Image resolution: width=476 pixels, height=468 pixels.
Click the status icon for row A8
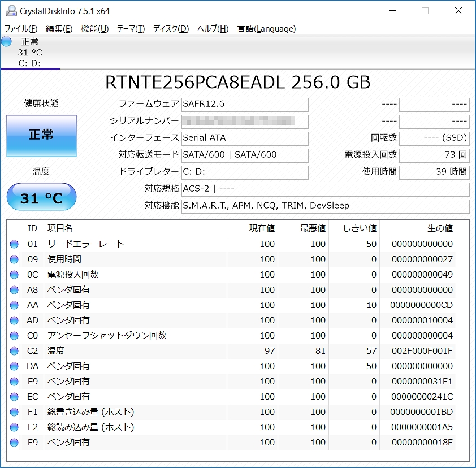pyautogui.click(x=14, y=290)
